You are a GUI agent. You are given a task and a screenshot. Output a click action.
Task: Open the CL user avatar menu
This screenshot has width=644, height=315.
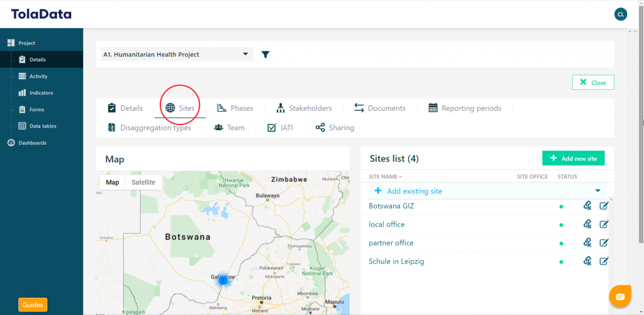(621, 14)
